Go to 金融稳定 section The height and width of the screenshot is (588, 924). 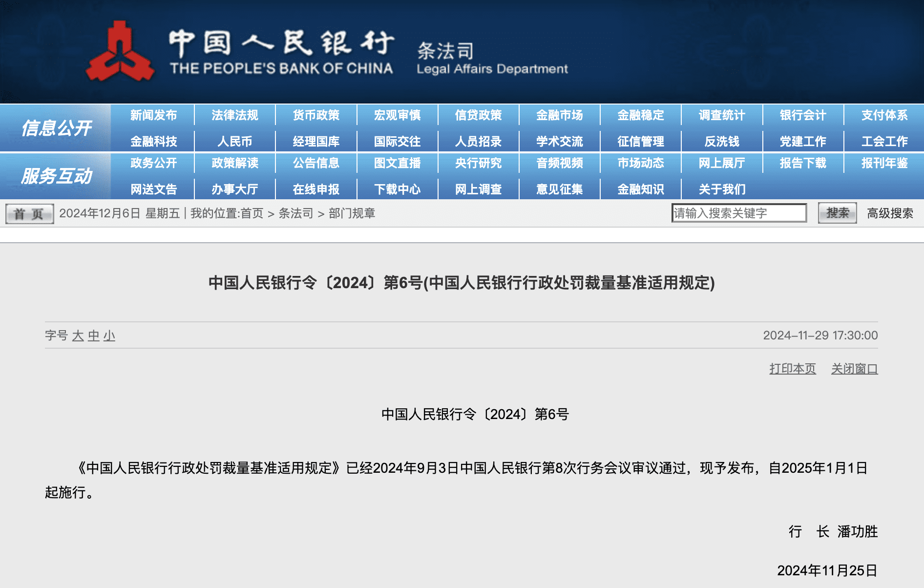pos(641,115)
